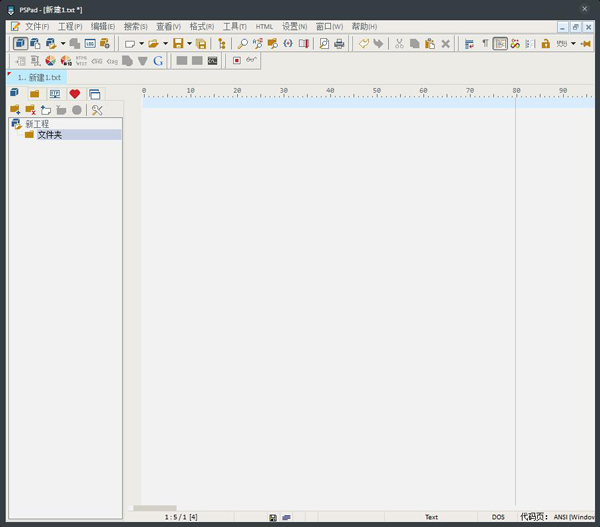This screenshot has height=527, width=600.
Task: Click the code explorer tree icon
Action: point(222,44)
